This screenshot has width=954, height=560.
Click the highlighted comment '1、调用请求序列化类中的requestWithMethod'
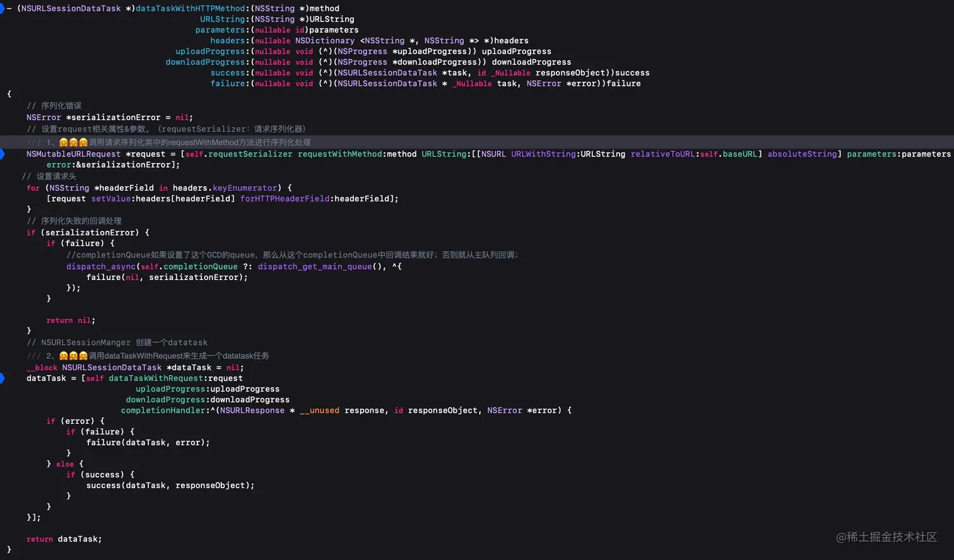[169, 143]
